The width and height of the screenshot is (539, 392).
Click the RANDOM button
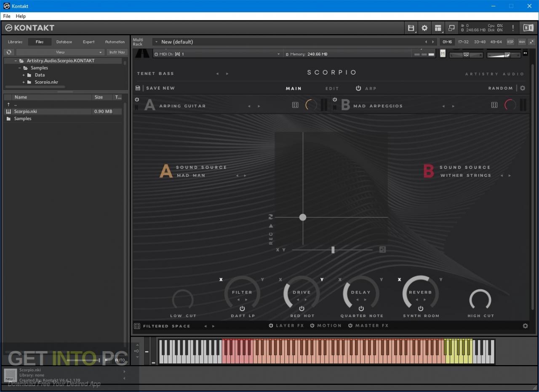click(x=500, y=88)
